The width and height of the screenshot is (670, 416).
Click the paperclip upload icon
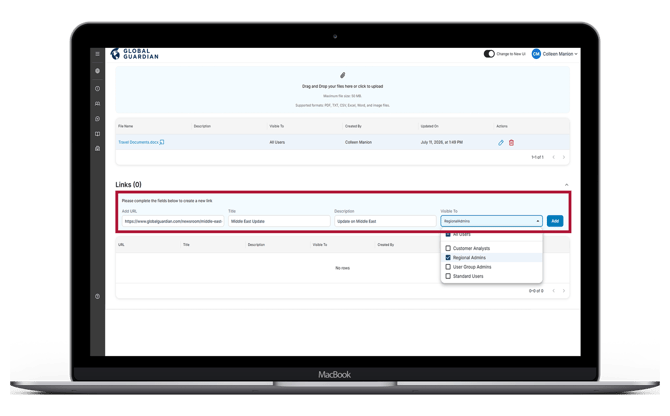click(x=342, y=75)
